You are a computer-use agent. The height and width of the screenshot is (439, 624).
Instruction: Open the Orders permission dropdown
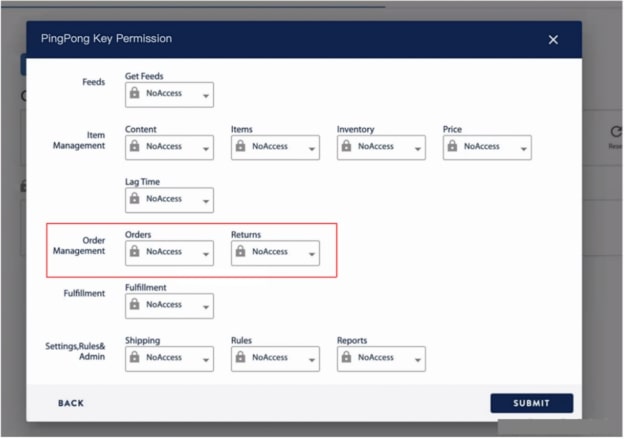click(169, 253)
